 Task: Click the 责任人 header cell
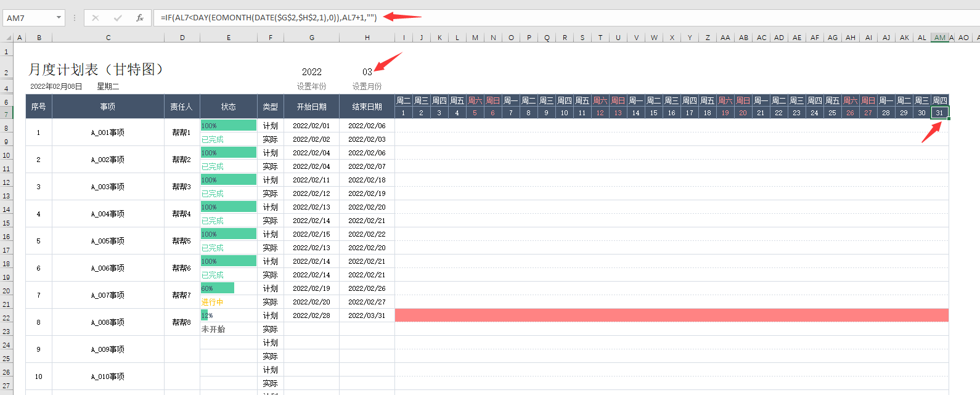[182, 107]
